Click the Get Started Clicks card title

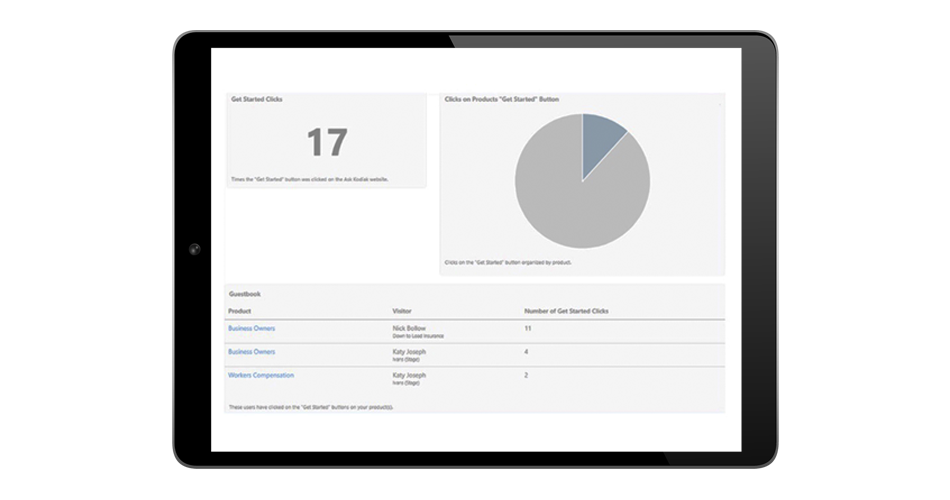[x=256, y=100]
